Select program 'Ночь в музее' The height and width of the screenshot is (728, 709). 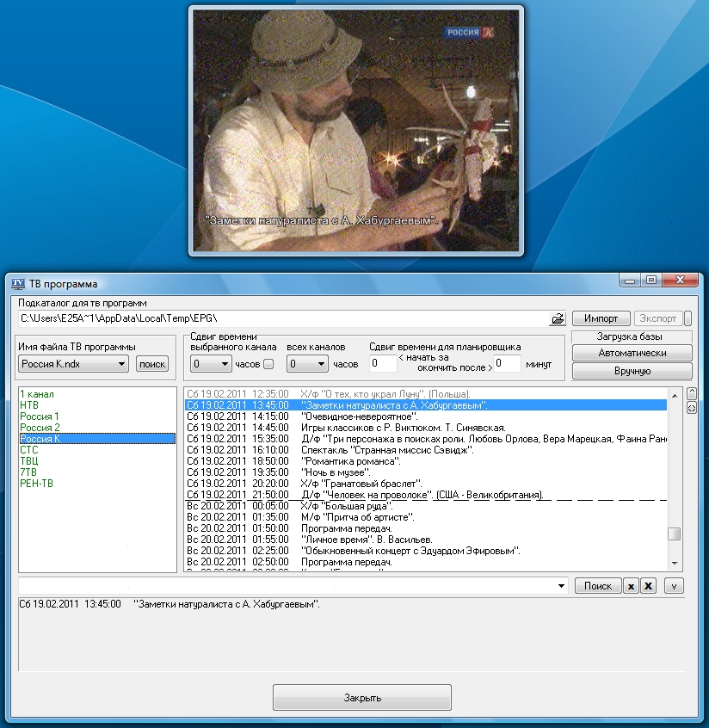pos(426,472)
